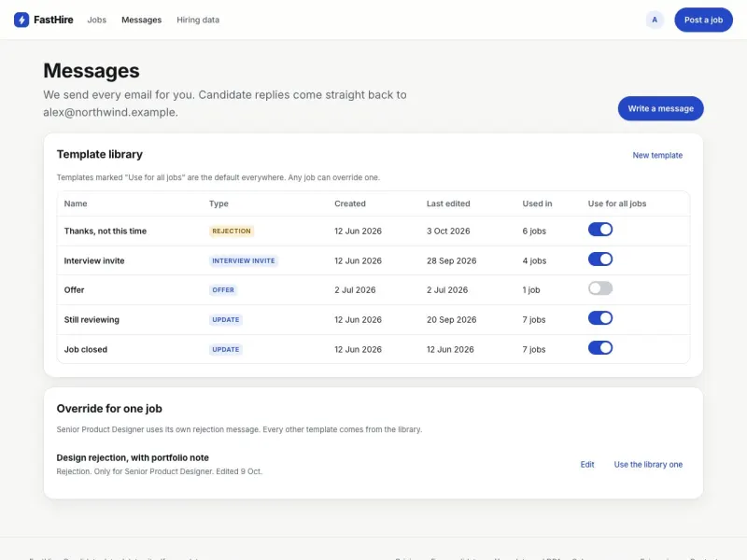Open the Thanks, not this time template

(106, 231)
